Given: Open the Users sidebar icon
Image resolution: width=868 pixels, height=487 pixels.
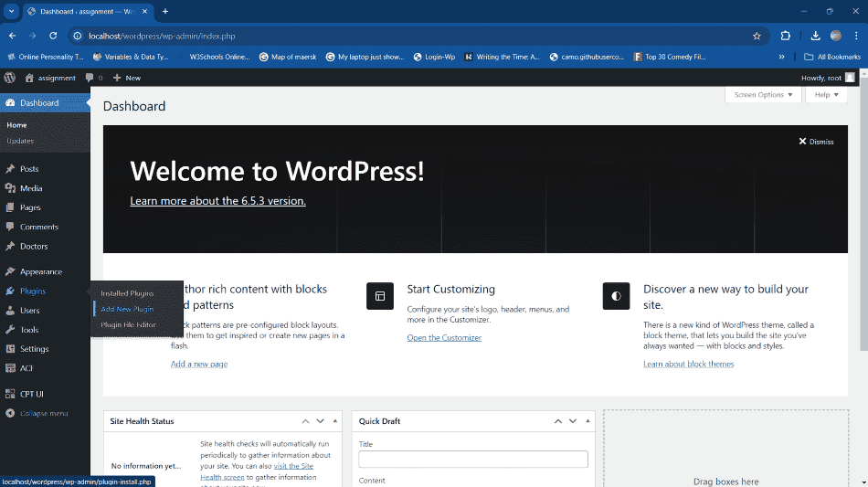Looking at the screenshot, I should pyautogui.click(x=10, y=311).
